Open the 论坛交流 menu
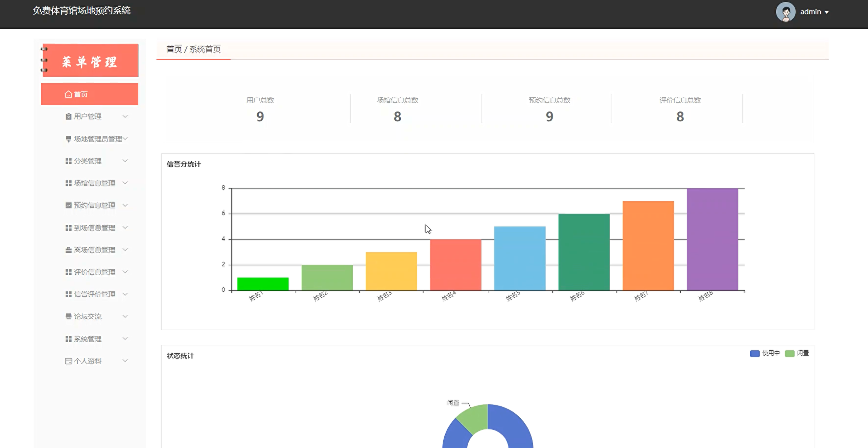The height and width of the screenshot is (448, 868). [90, 316]
